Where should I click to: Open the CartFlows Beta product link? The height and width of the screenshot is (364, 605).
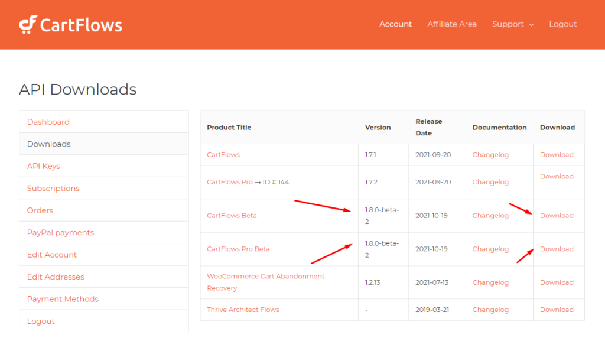(232, 216)
